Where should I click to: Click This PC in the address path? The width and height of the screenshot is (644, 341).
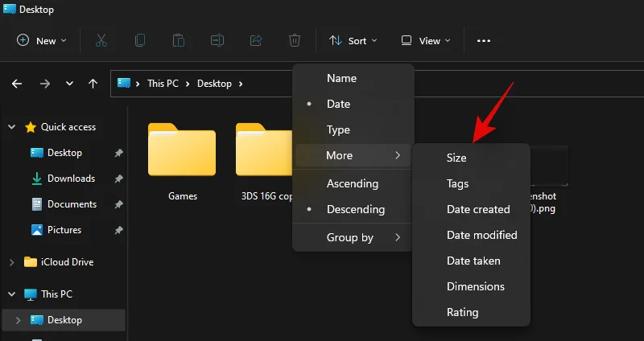(x=163, y=84)
